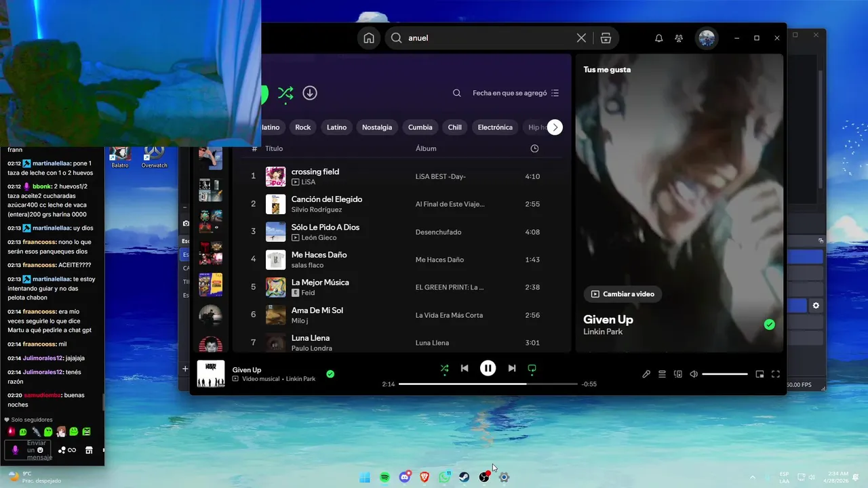868x488 pixels.
Task: Toggle the liked checkmark in Now Playing panel
Action: pos(769,325)
